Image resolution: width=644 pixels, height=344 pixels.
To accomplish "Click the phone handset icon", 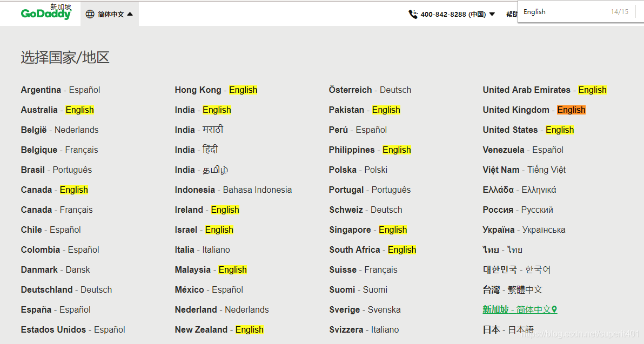I will [x=413, y=15].
